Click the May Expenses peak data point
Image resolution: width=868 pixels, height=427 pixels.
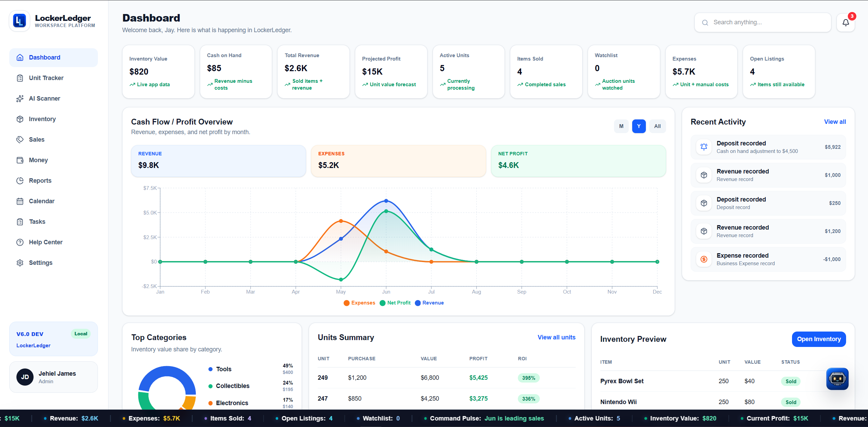341,221
